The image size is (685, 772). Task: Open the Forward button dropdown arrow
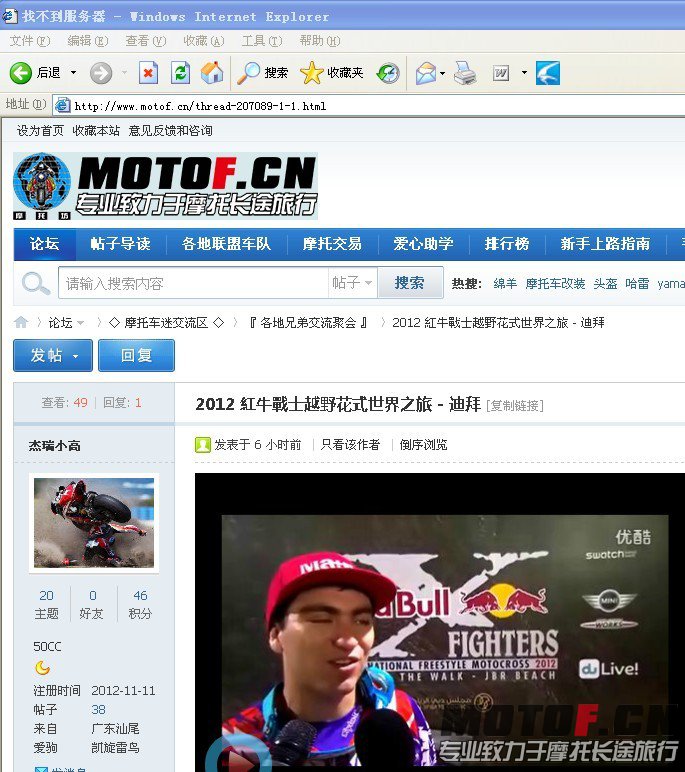[x=124, y=73]
